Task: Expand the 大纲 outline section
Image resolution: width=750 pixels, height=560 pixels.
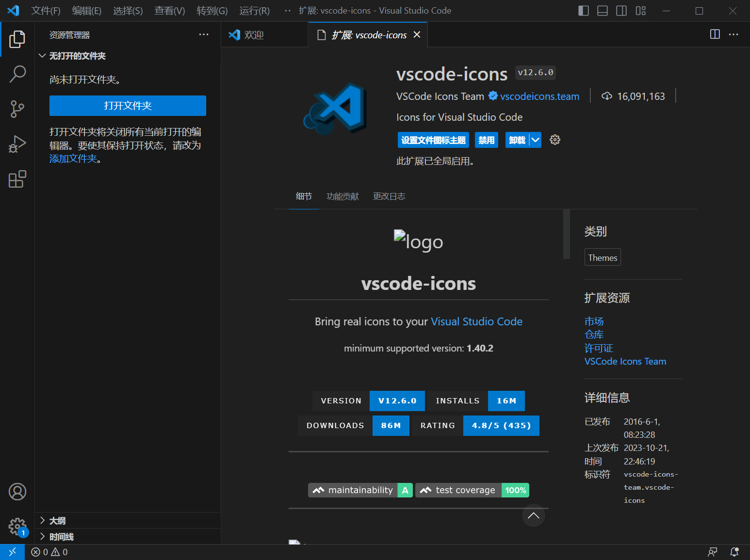Action: tap(128, 521)
